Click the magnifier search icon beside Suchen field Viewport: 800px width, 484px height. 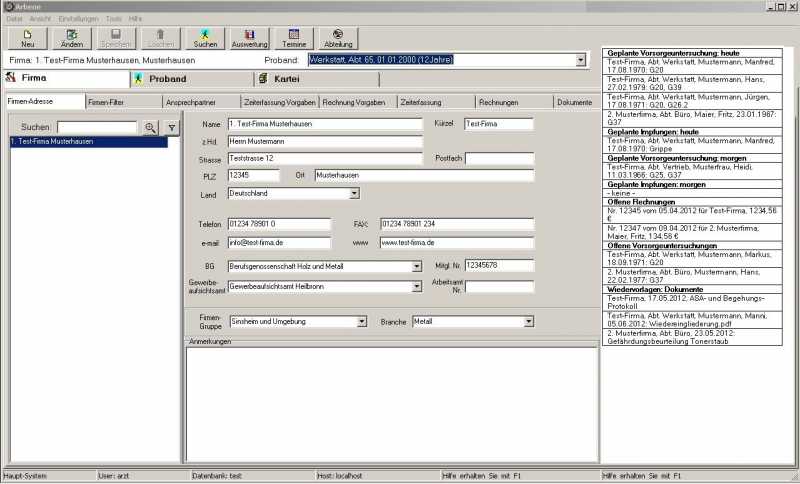150,127
